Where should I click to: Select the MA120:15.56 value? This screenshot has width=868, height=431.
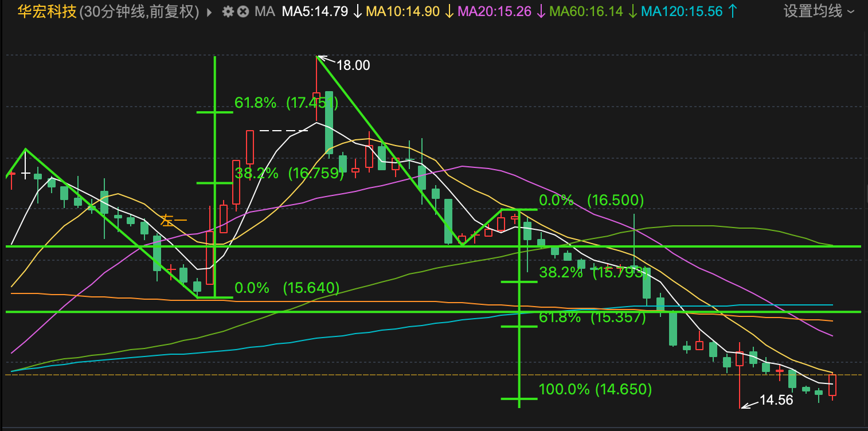click(682, 11)
